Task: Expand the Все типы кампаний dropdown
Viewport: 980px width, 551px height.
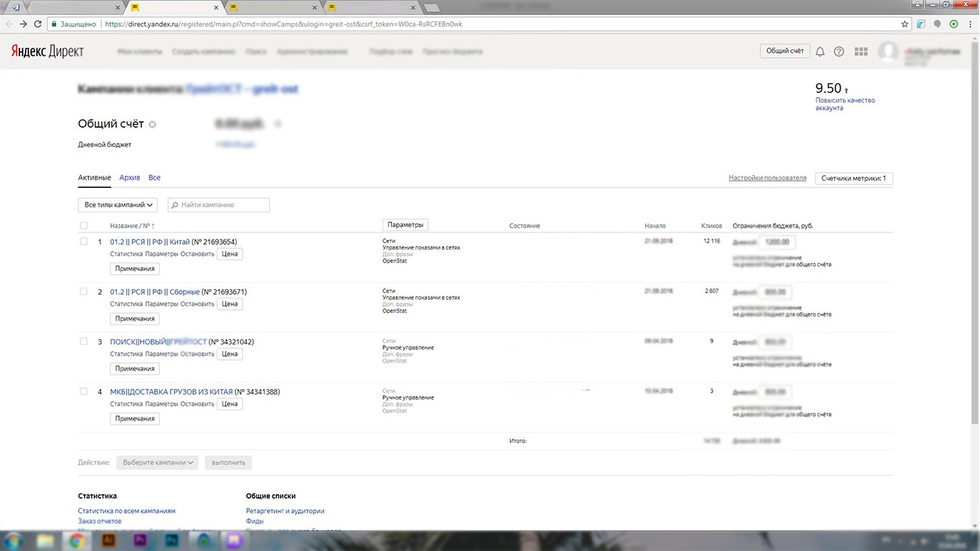Action: pos(118,205)
